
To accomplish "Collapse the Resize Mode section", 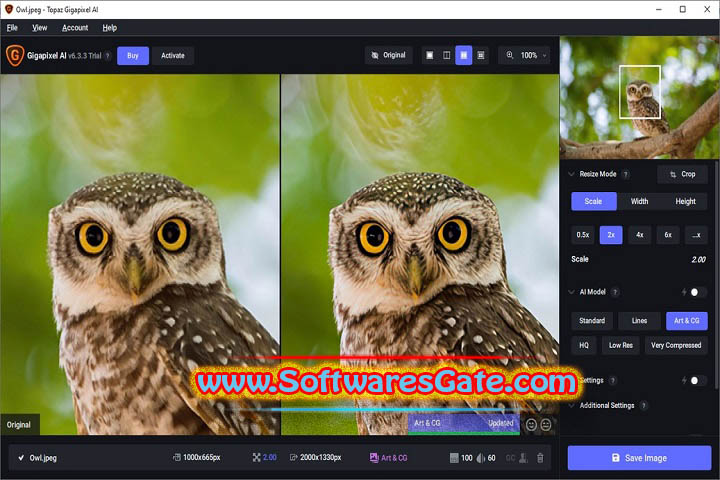I will point(571,174).
